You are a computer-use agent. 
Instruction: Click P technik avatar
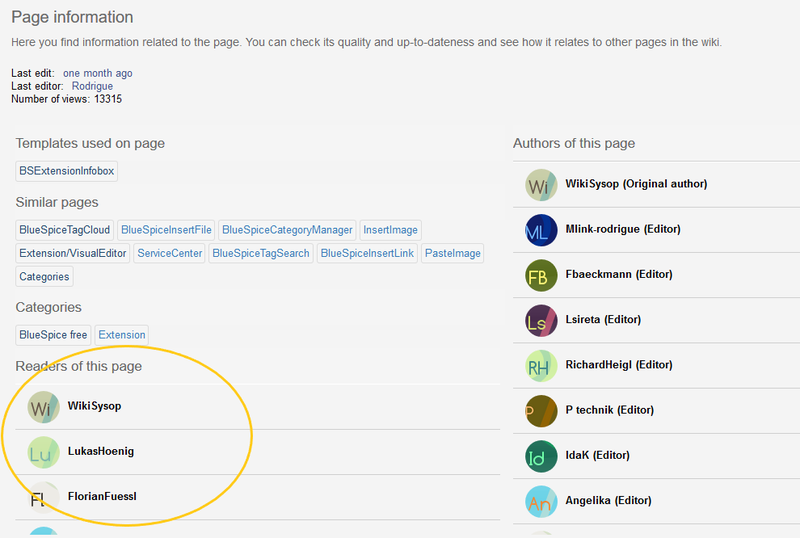click(x=541, y=411)
